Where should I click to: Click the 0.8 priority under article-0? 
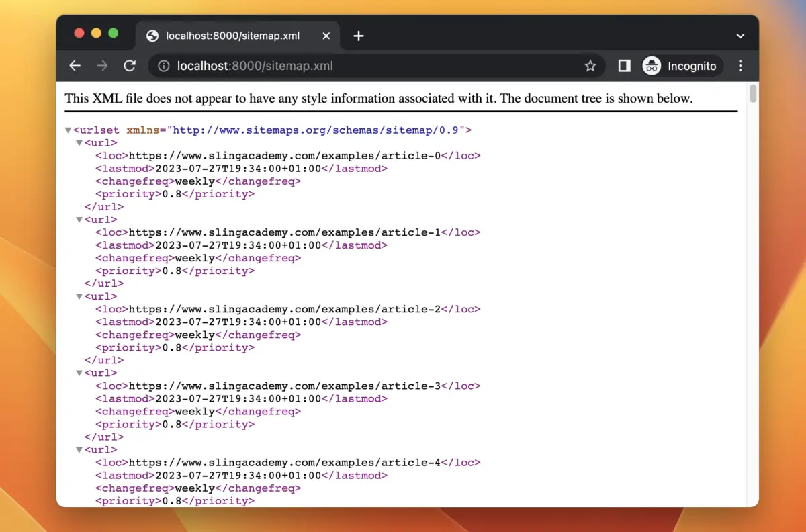[172, 194]
